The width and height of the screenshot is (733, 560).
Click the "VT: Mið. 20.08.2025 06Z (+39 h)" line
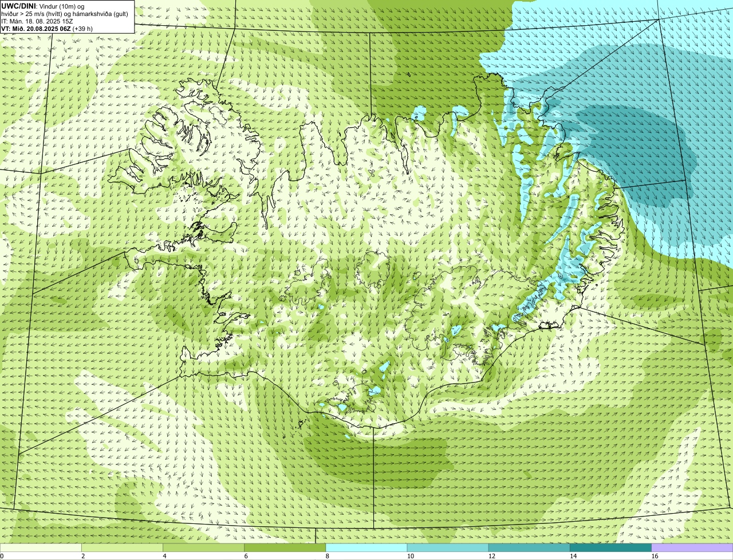pos(47,28)
